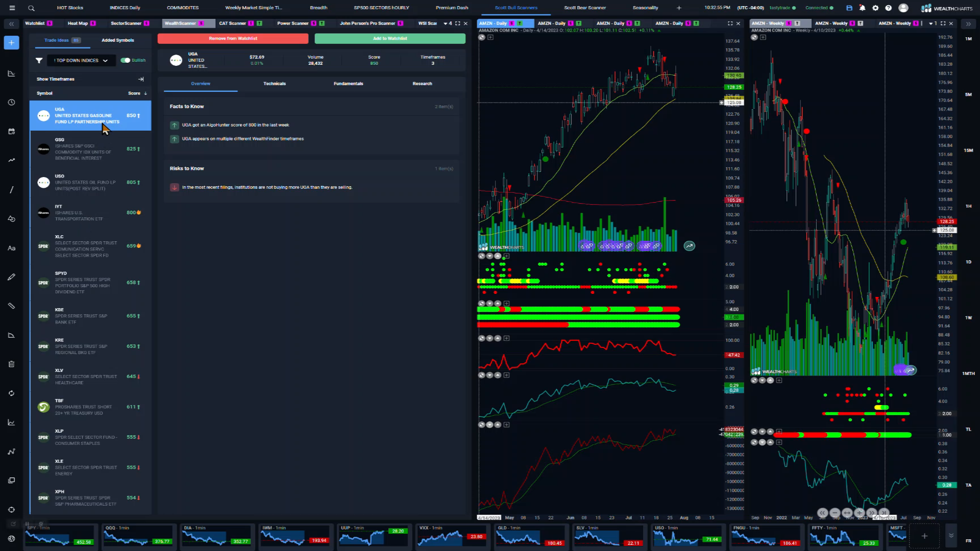
Task: Zoom out weekly chart with minus control
Action: point(835,513)
